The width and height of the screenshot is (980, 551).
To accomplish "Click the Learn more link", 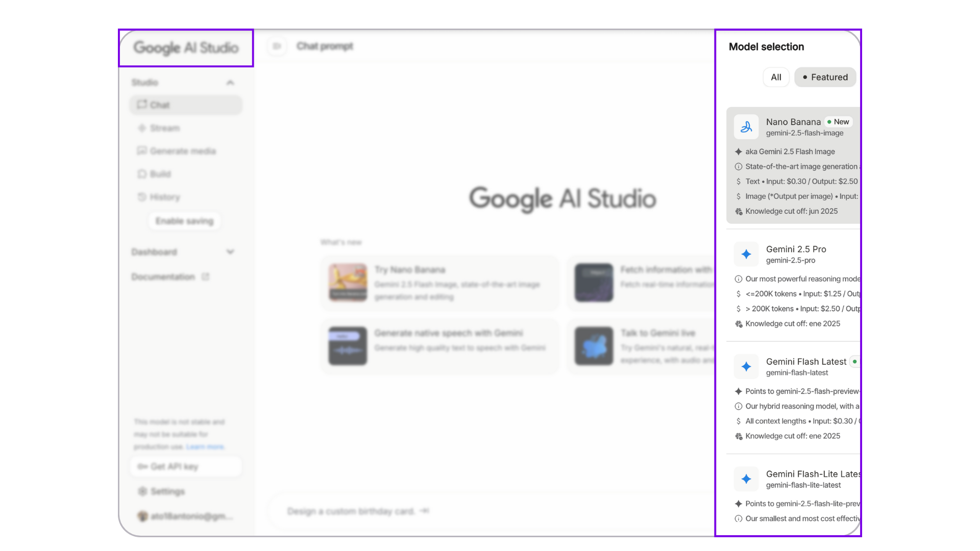I will [205, 447].
